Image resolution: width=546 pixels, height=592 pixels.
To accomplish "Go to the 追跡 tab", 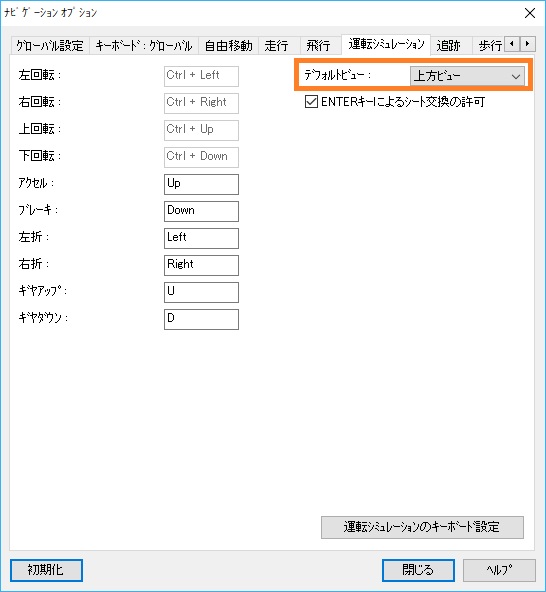I will pos(449,46).
